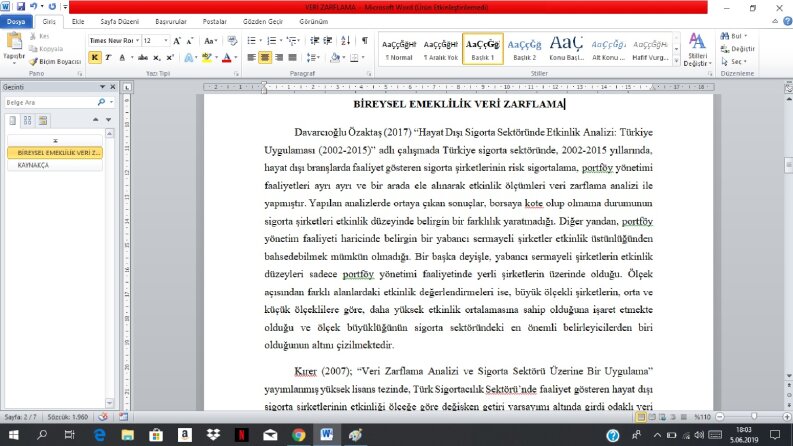The width and height of the screenshot is (793, 446).
Task: Toggle superscript formatting
Action: [170, 58]
